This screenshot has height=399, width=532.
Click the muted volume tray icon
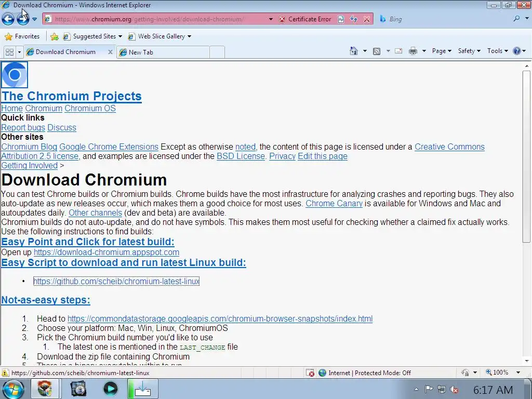[x=454, y=390]
